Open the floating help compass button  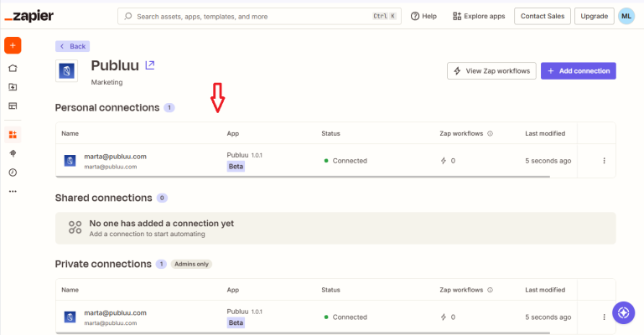624,313
